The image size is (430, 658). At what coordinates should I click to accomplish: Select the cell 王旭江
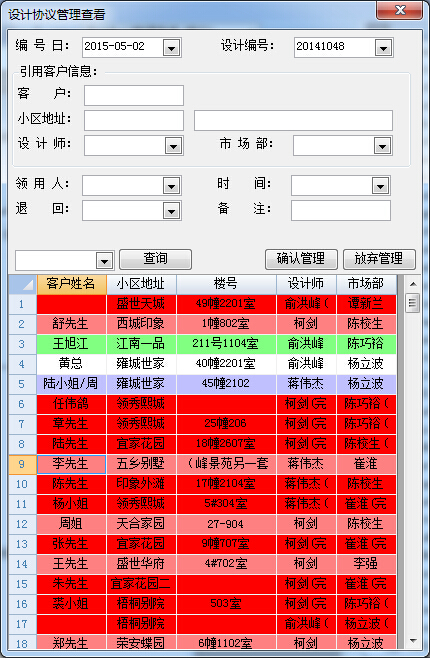(x=71, y=344)
